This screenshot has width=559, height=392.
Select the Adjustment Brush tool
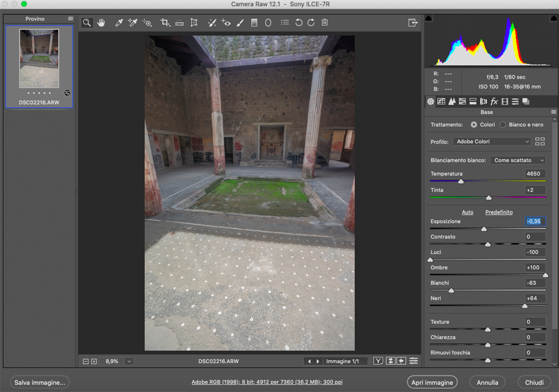pyautogui.click(x=240, y=23)
